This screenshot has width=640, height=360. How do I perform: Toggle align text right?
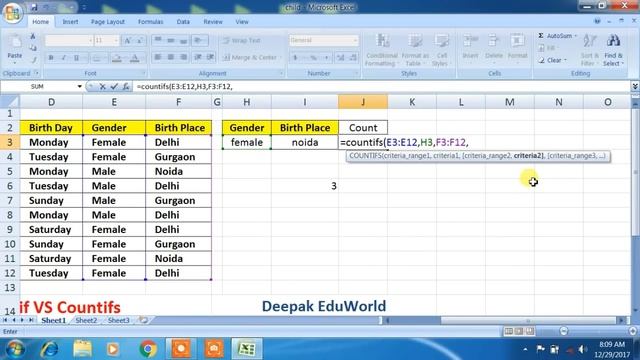[184, 58]
